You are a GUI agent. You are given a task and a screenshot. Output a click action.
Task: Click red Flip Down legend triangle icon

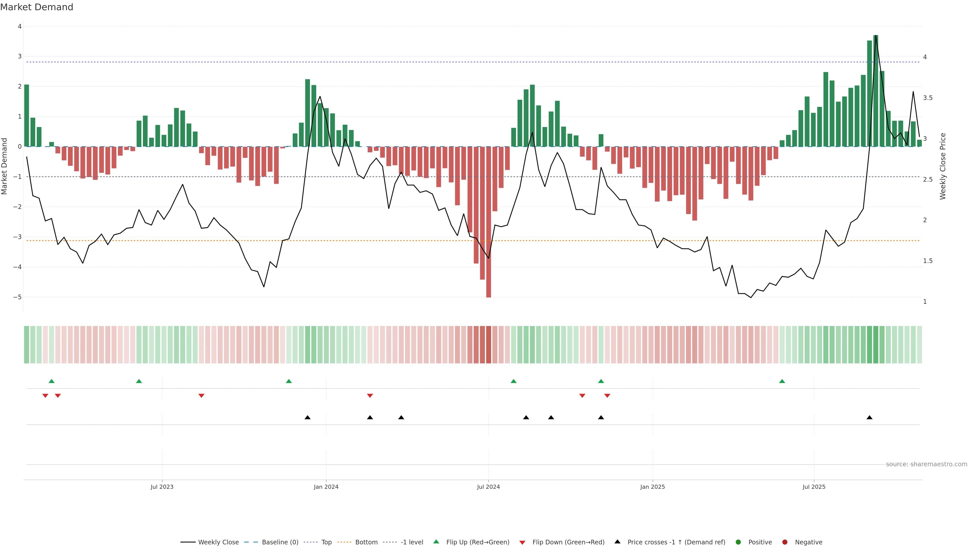[522, 543]
